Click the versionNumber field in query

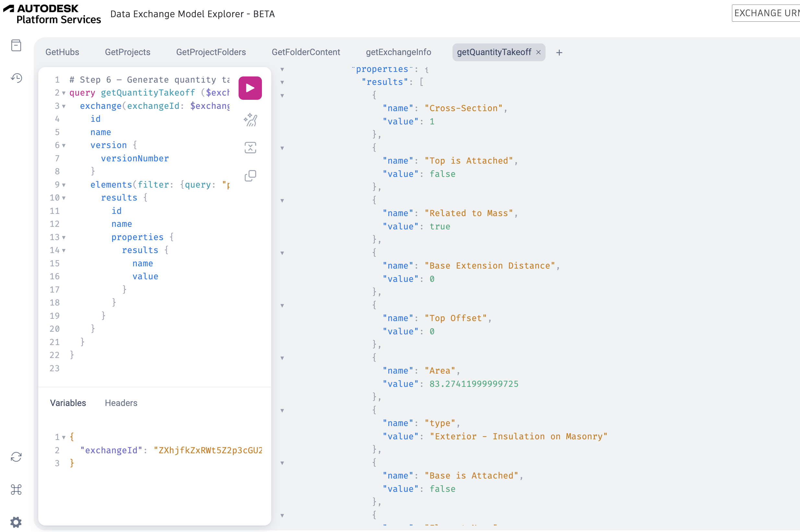[135, 158]
